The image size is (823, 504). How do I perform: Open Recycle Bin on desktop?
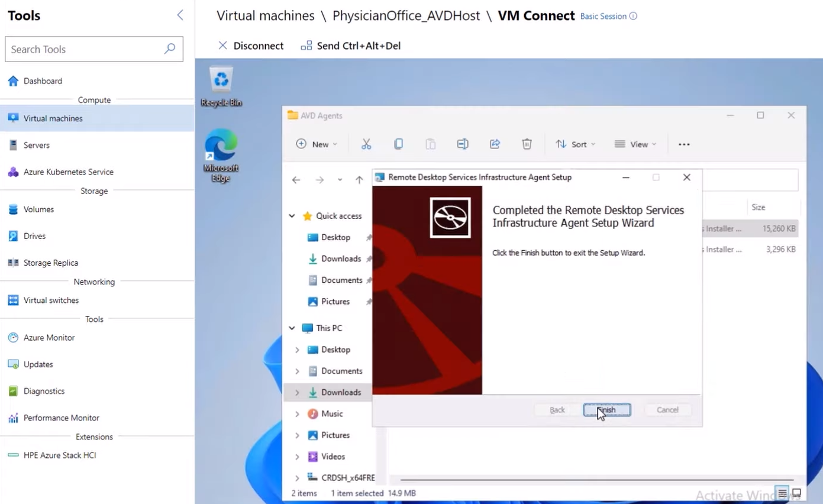point(221,87)
